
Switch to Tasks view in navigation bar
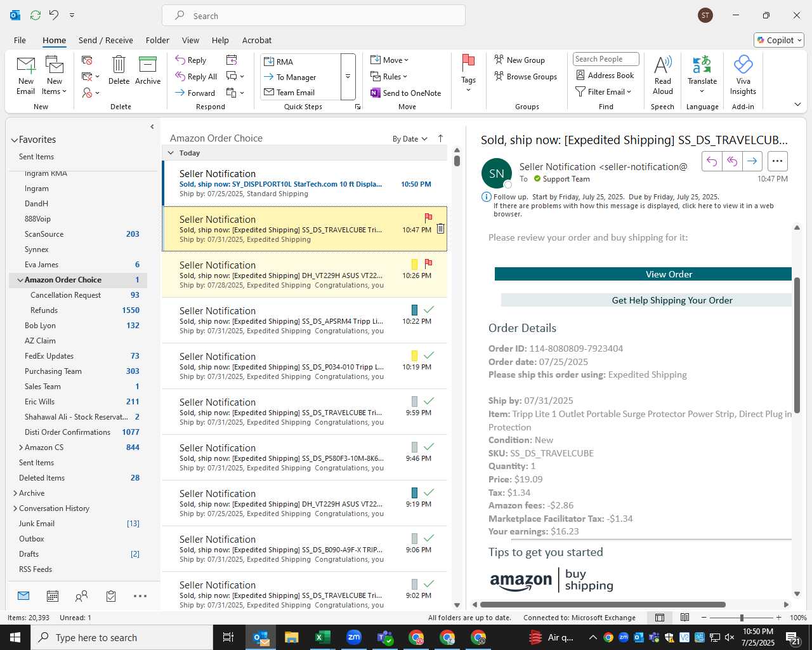111,596
